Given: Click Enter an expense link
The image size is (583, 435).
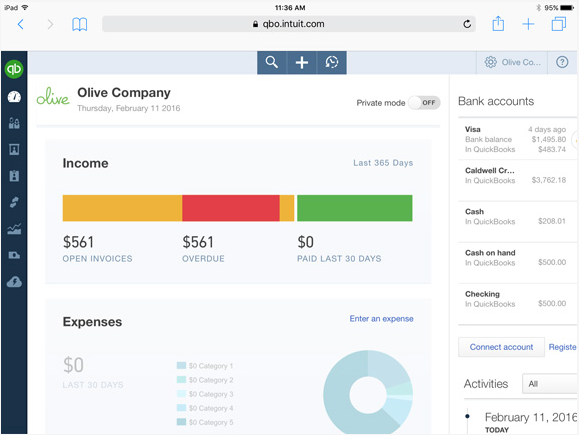Looking at the screenshot, I should tap(381, 319).
